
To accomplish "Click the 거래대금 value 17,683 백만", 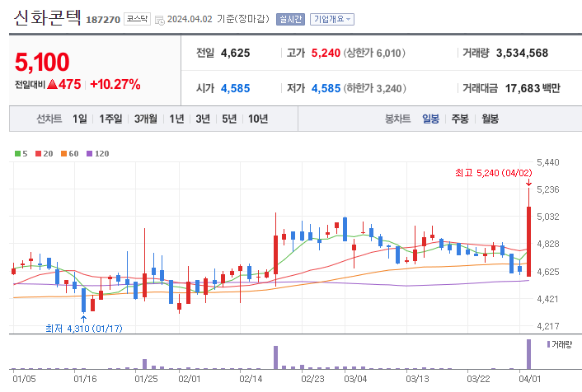I will tap(533, 88).
